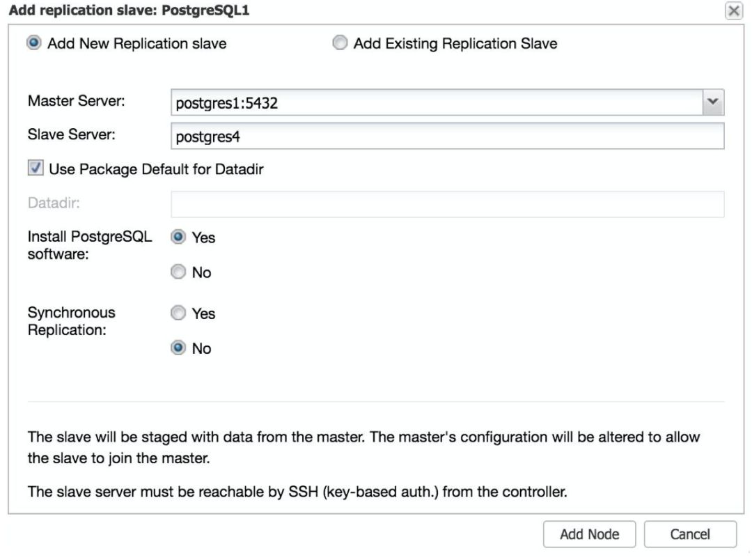Select No for Synchronous Replication
Screen dimensions: 752x560
(x=178, y=348)
